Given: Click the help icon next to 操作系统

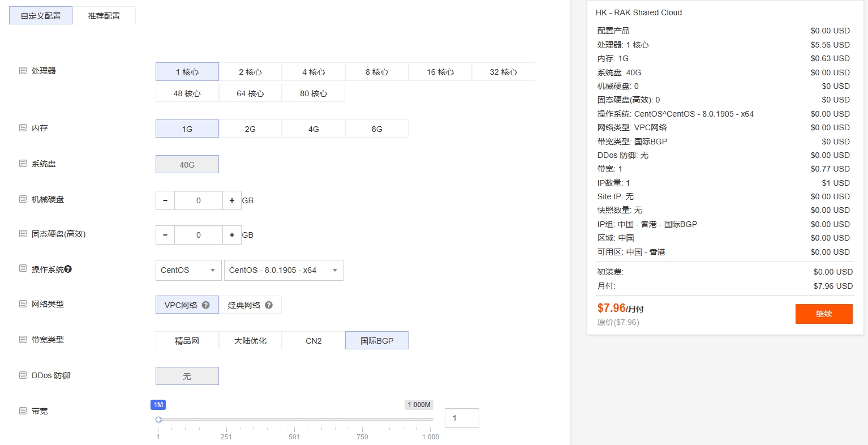Looking at the screenshot, I should [68, 269].
